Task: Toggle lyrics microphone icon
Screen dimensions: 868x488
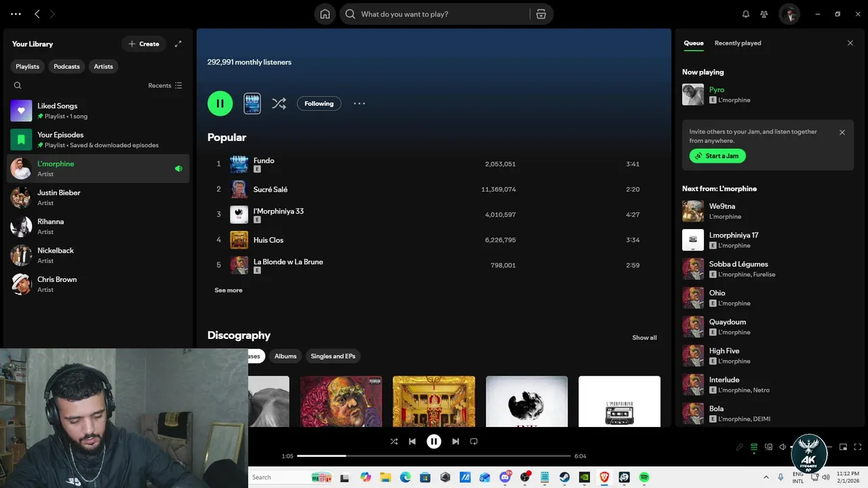Action: pos(740,447)
